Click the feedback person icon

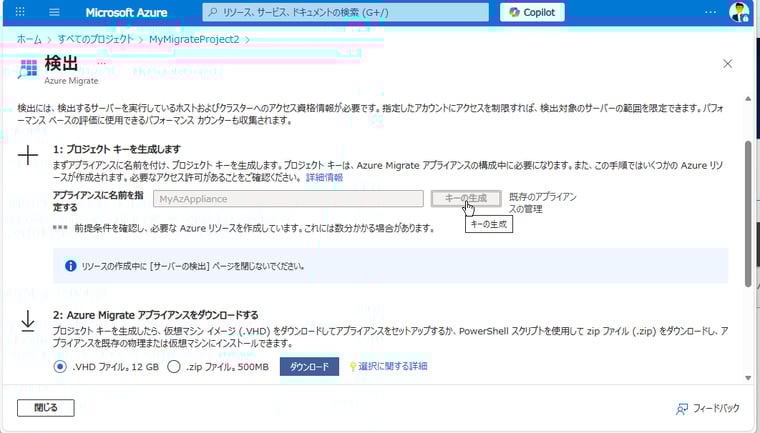point(682,409)
